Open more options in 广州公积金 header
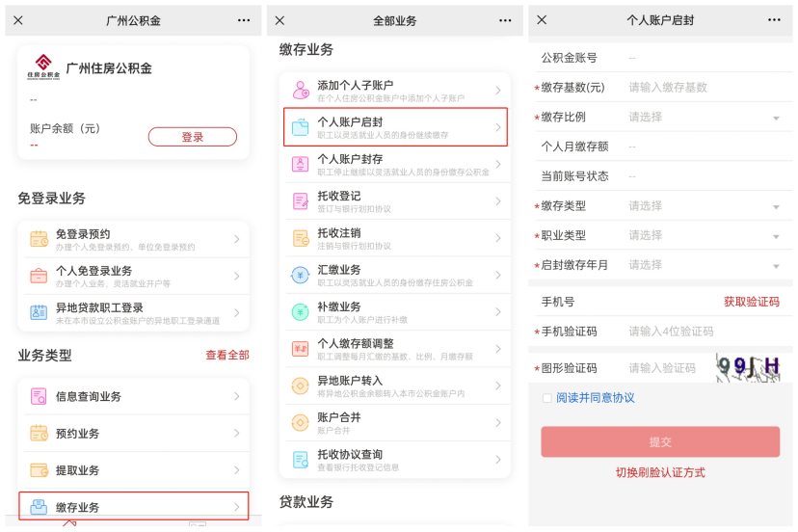 [244, 20]
